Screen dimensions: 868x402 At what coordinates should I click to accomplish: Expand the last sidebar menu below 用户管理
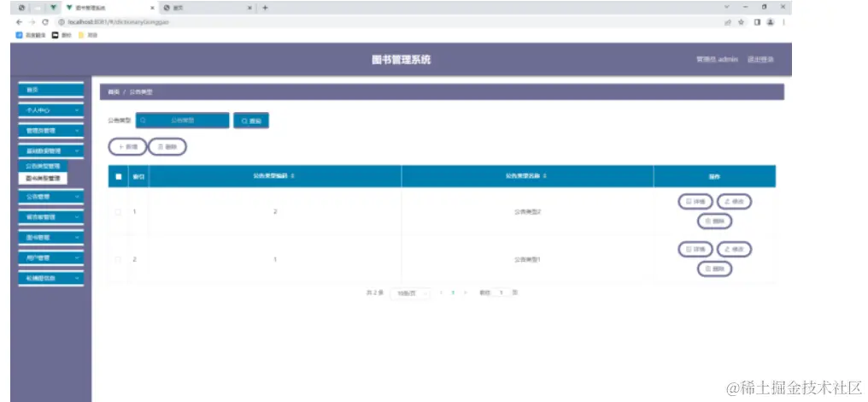pyautogui.click(x=51, y=278)
